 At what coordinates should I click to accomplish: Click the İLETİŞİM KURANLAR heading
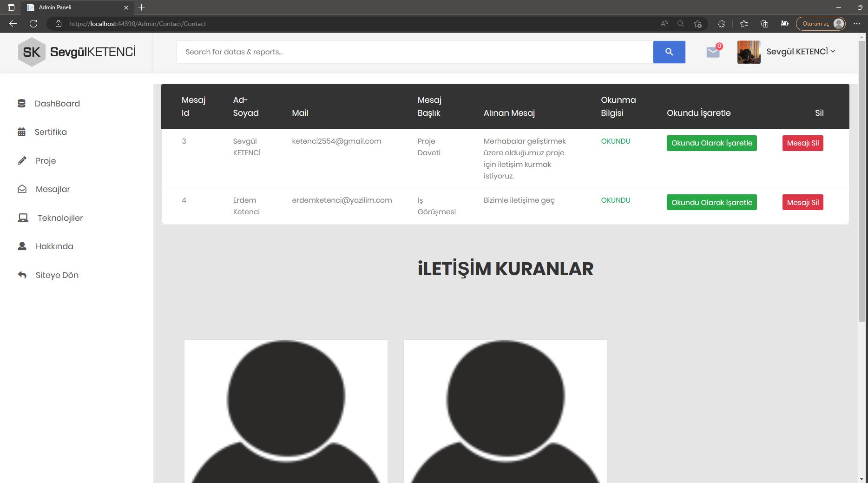505,269
